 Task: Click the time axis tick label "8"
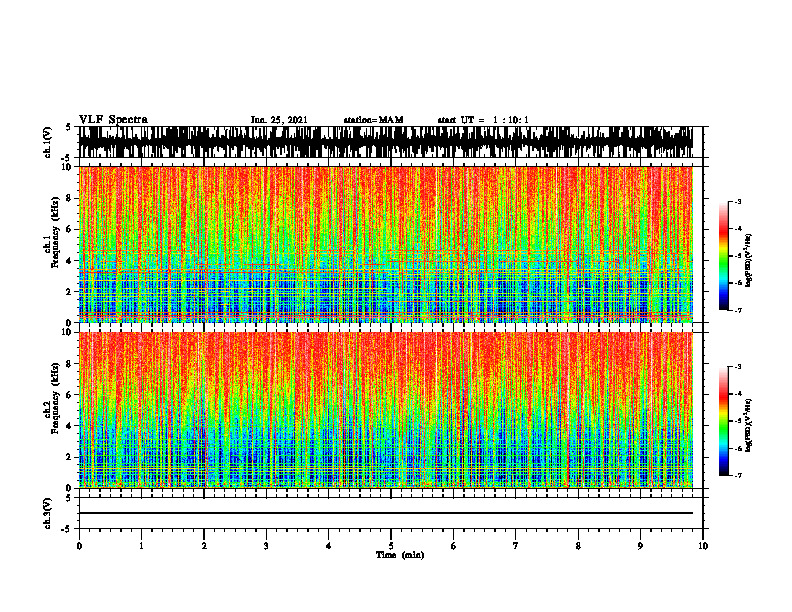578,546
